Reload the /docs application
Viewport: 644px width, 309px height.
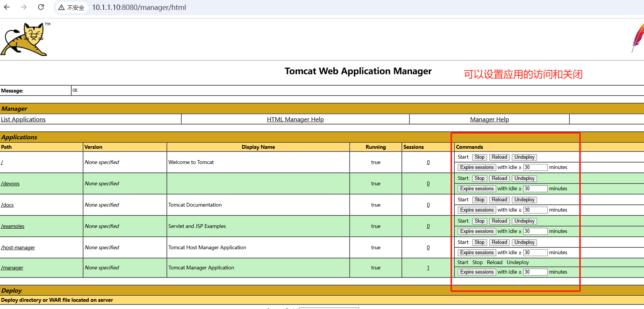pyautogui.click(x=499, y=200)
